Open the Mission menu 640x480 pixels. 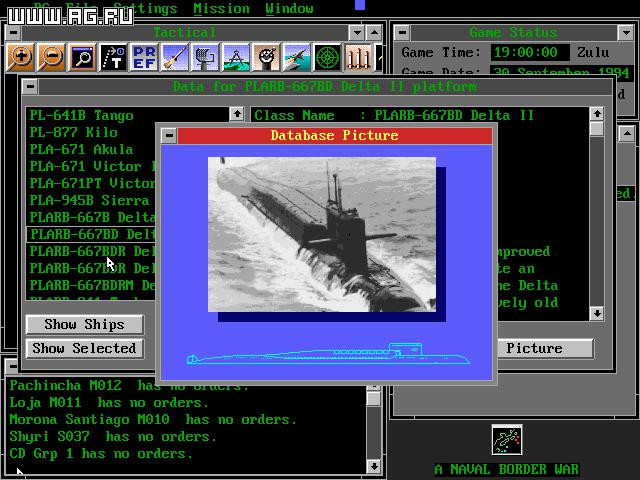click(x=221, y=8)
